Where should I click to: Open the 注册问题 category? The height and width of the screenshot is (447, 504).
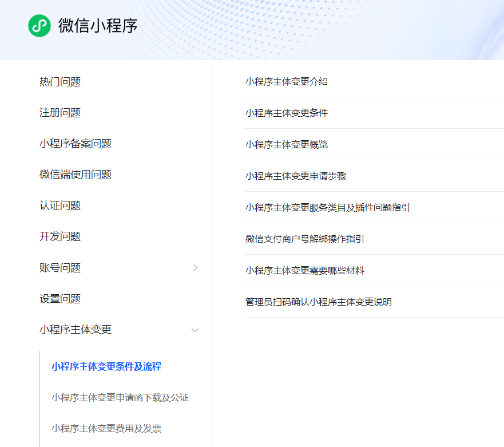(60, 113)
